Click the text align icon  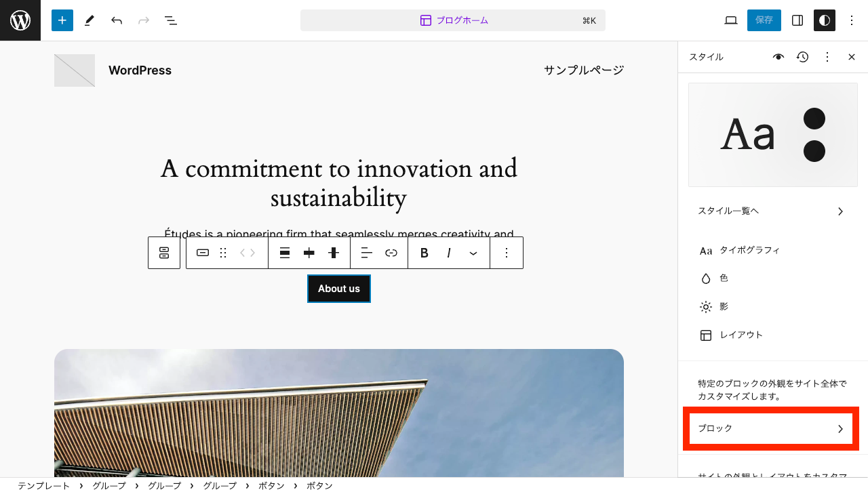click(367, 253)
